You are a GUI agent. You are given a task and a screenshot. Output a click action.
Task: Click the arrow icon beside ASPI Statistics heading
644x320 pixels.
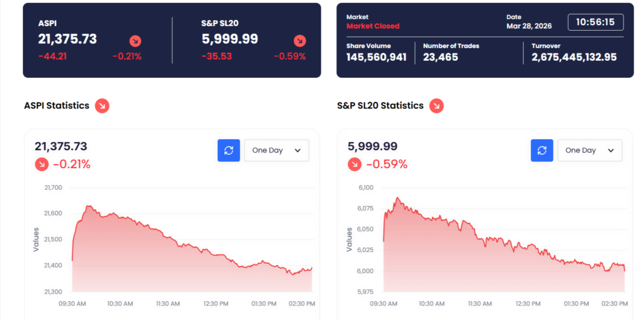pos(102,106)
